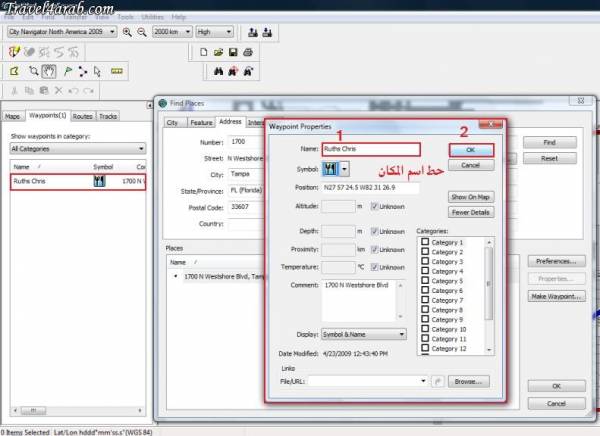The width and height of the screenshot is (600, 436).
Task: Click the Comment box scrollbar
Action: (401, 301)
